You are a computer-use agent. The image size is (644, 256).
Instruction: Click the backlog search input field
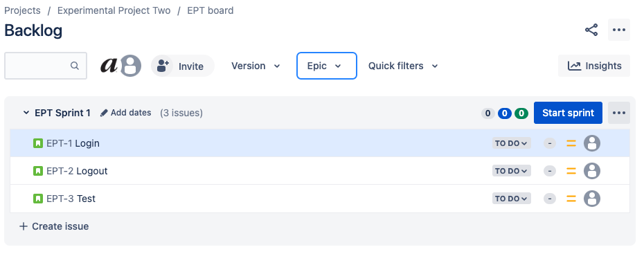click(x=46, y=66)
